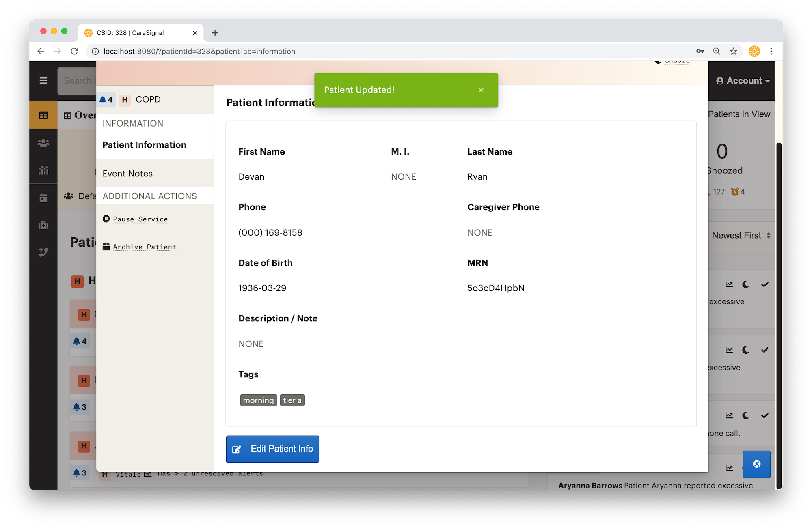Image resolution: width=812 pixels, height=529 pixels.
Task: Click first name value Devan
Action: tap(252, 177)
